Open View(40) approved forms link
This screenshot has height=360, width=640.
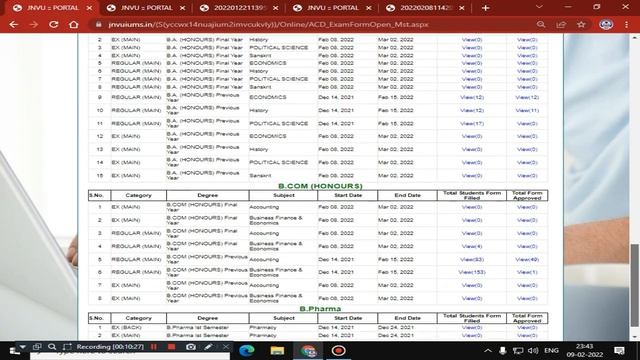(x=527, y=259)
